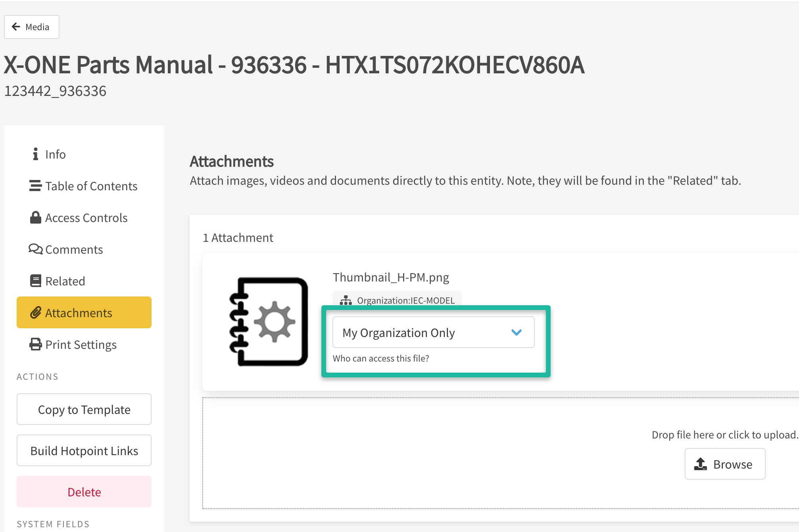Click the Info 'i' icon in sidebar
The image size is (799, 532).
(x=36, y=154)
